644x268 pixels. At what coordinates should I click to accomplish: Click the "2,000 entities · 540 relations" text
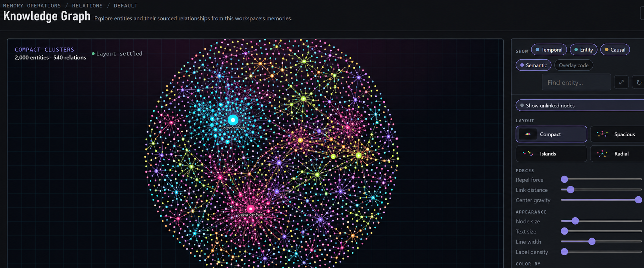point(50,58)
